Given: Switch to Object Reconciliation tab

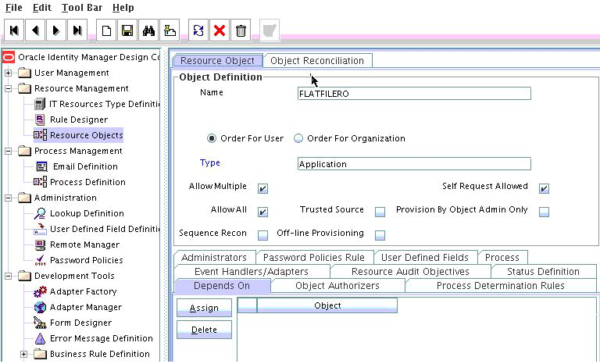Looking at the screenshot, I should pos(317,60).
